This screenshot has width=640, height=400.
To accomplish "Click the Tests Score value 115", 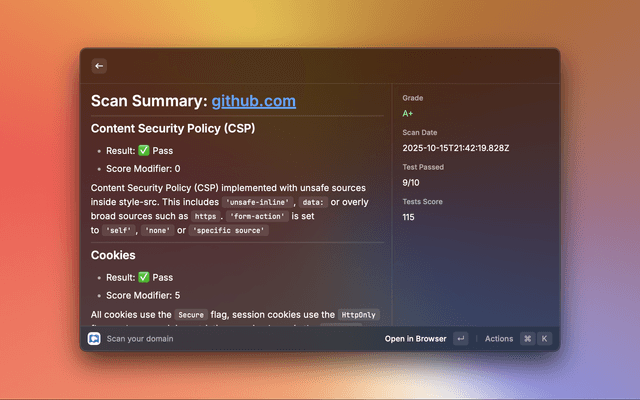I will tap(408, 217).
